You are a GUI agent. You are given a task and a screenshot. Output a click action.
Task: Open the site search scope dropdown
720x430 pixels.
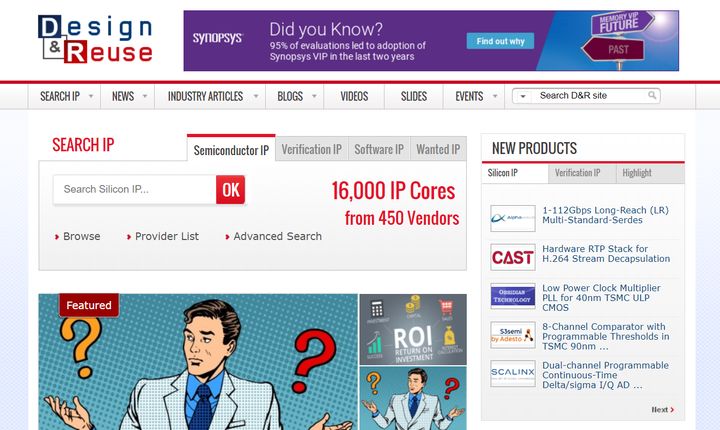pyautogui.click(x=523, y=96)
